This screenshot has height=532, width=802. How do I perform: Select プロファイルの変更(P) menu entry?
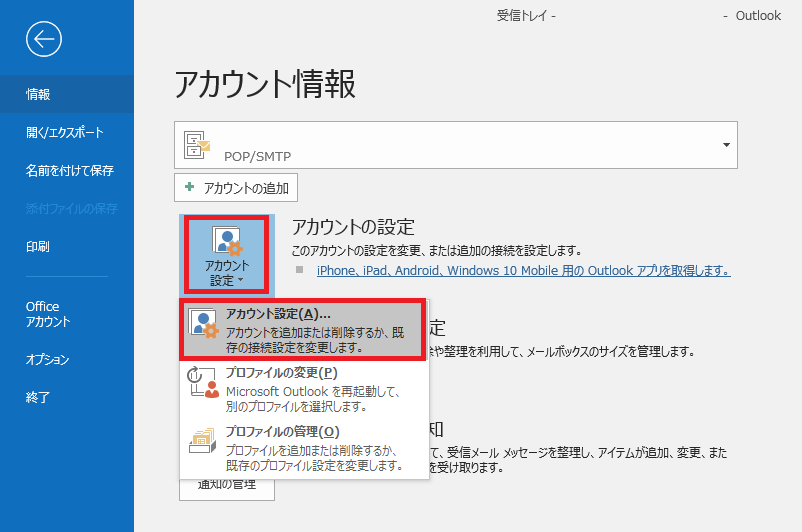(304, 389)
